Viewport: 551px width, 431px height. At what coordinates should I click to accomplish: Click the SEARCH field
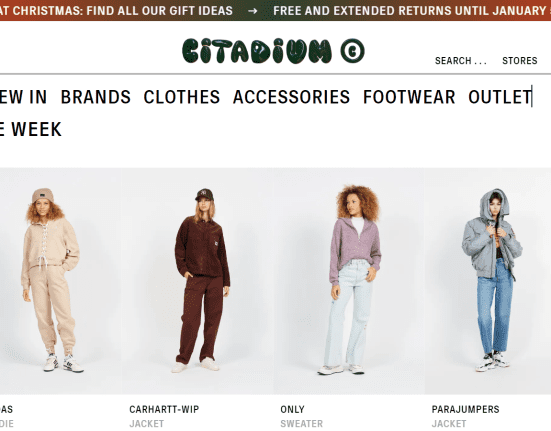(x=461, y=61)
